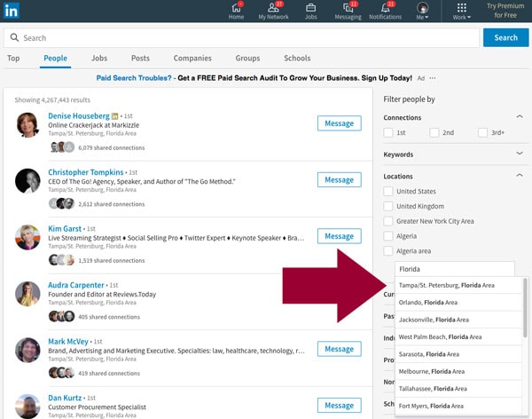Image resolution: width=532 pixels, height=419 pixels.
Task: Switch to the Jobs results tab
Action: point(99,58)
